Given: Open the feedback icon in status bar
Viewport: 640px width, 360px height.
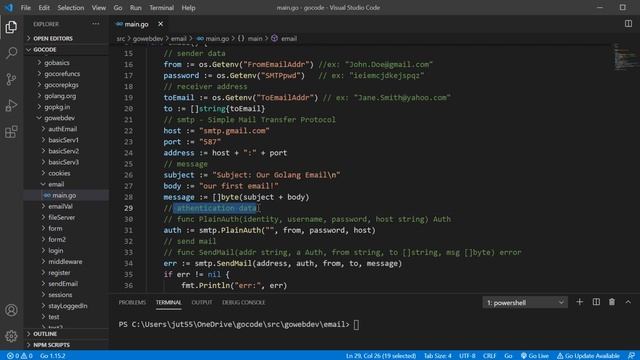Looking at the screenshot, I should (x=631, y=356).
